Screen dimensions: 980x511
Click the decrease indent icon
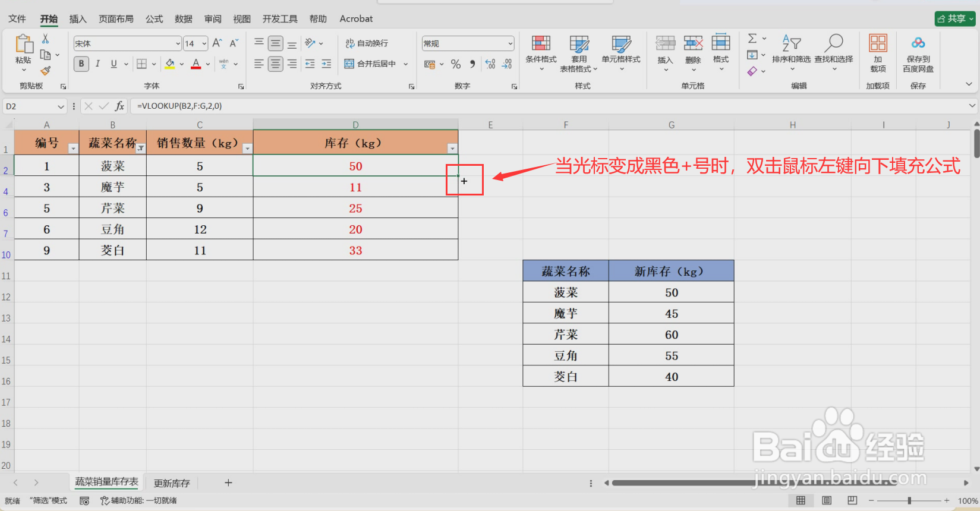pyautogui.click(x=310, y=64)
